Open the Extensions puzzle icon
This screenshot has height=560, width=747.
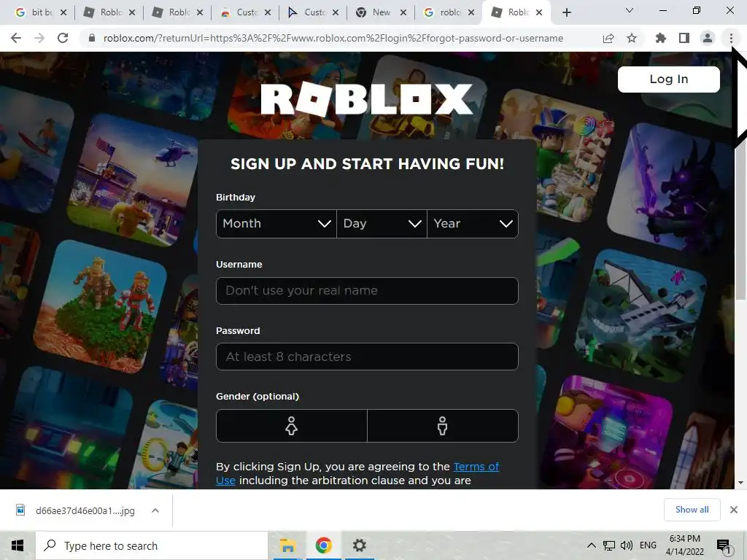pos(661,38)
